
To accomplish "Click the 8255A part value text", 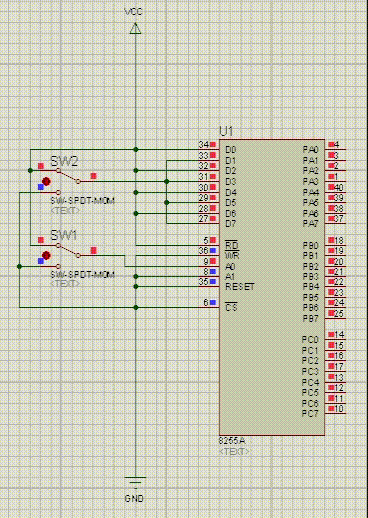I will (232, 441).
